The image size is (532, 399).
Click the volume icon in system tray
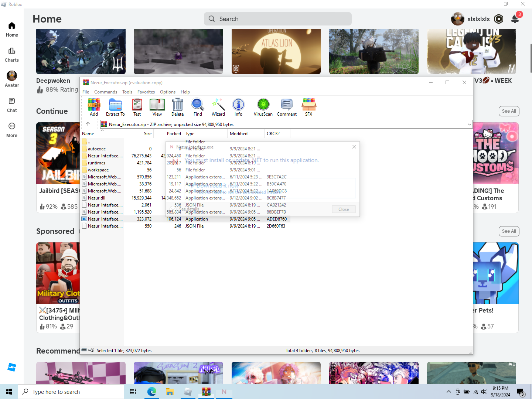tap(484, 392)
